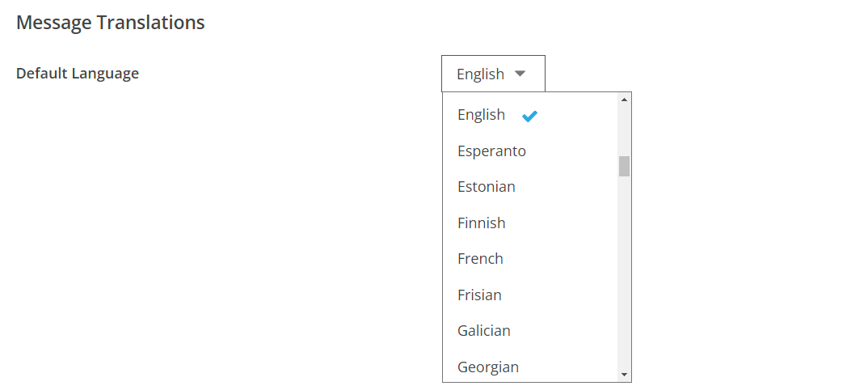Click the Message Translations section heading
Image resolution: width=868 pixels, height=386 pixels.
111,23
